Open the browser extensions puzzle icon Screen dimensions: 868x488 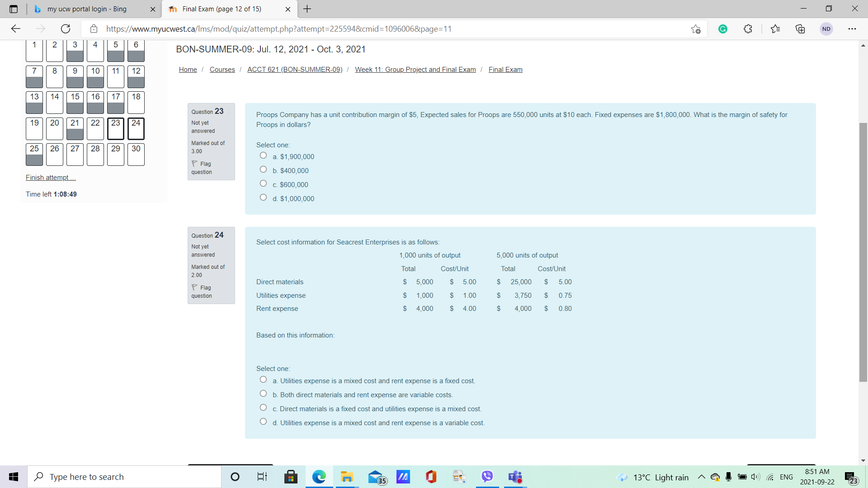tap(748, 29)
